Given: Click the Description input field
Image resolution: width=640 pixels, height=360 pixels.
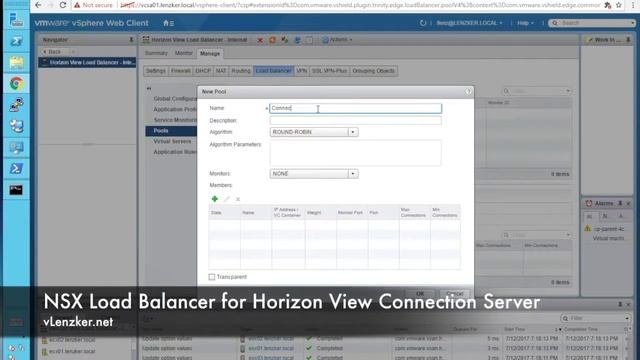Looking at the screenshot, I should pyautogui.click(x=356, y=120).
